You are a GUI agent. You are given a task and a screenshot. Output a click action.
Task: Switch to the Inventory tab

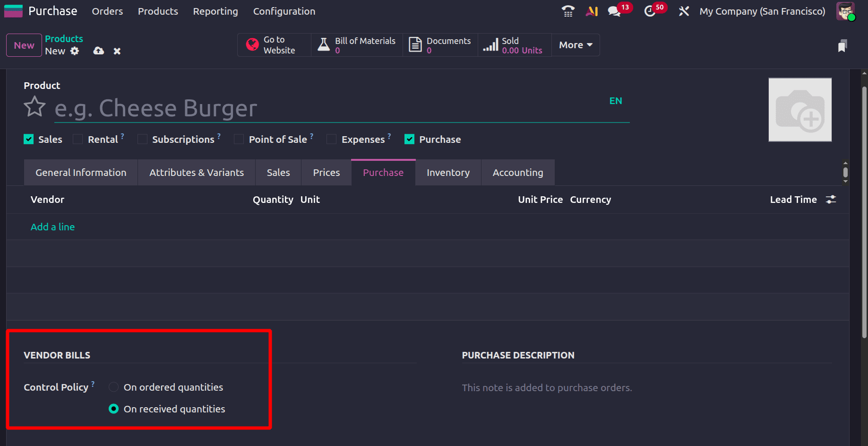(x=447, y=172)
